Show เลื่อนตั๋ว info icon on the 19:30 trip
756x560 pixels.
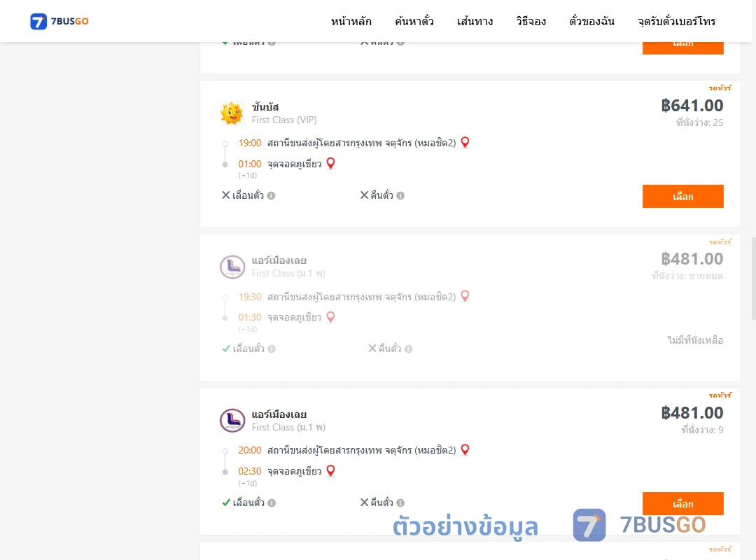tap(272, 349)
